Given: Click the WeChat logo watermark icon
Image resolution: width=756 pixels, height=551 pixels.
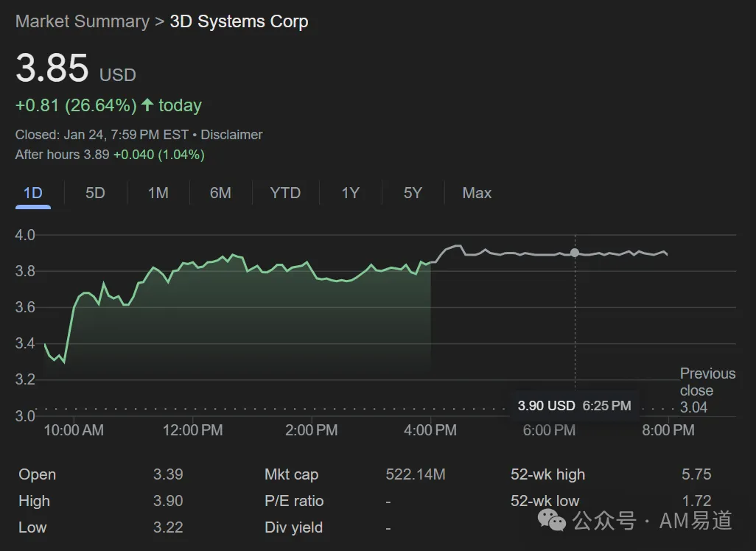Looking at the screenshot, I should click(552, 521).
